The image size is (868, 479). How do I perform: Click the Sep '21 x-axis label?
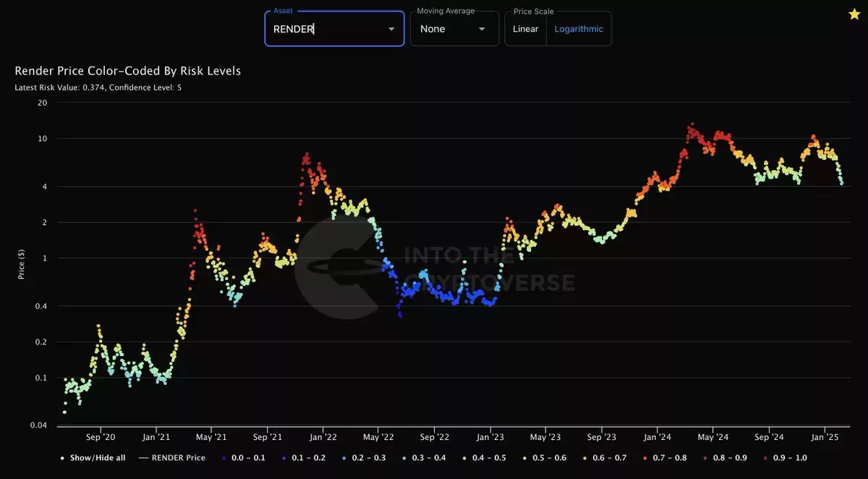click(x=268, y=437)
